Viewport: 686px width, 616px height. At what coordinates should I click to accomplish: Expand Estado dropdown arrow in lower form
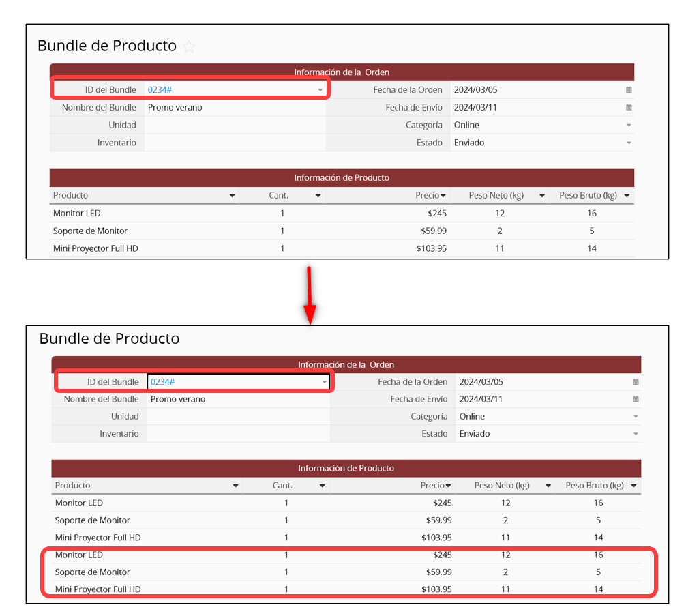click(636, 434)
